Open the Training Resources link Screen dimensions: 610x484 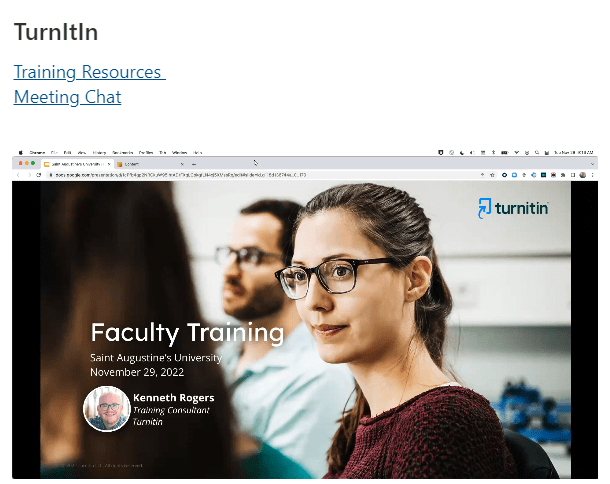(89, 72)
